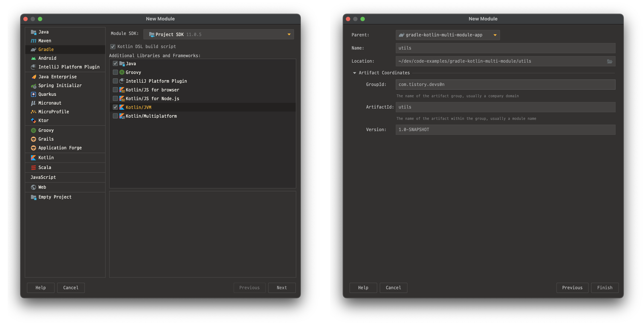Click the Version input field

click(x=505, y=130)
